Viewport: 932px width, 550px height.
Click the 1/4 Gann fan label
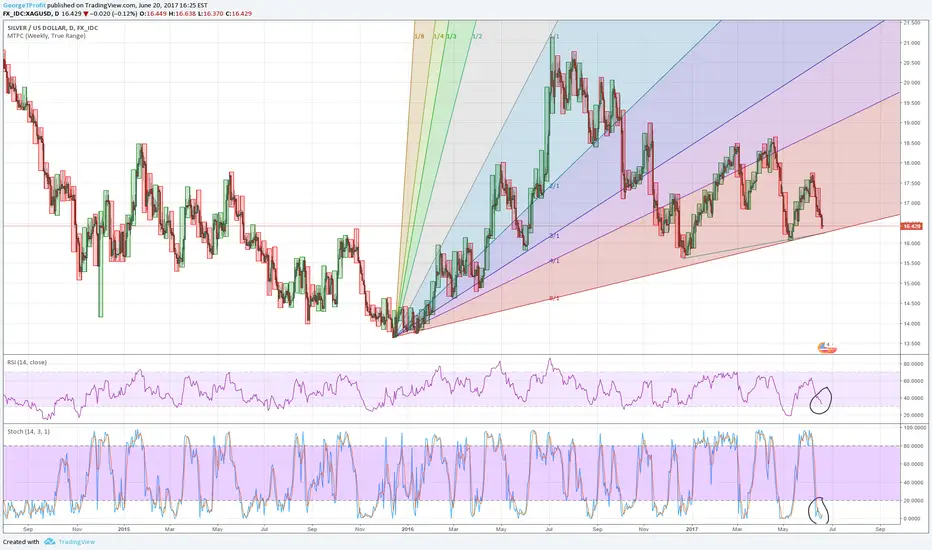click(x=438, y=36)
